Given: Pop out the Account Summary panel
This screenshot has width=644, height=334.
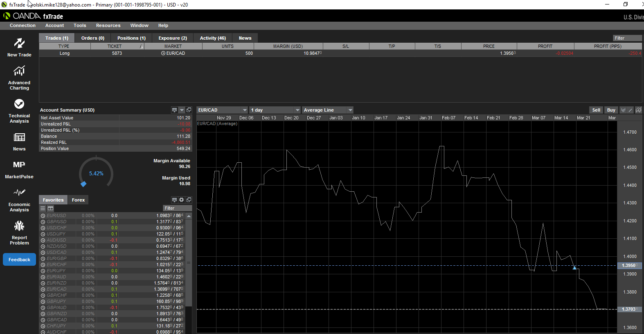Looking at the screenshot, I should click(x=189, y=110).
